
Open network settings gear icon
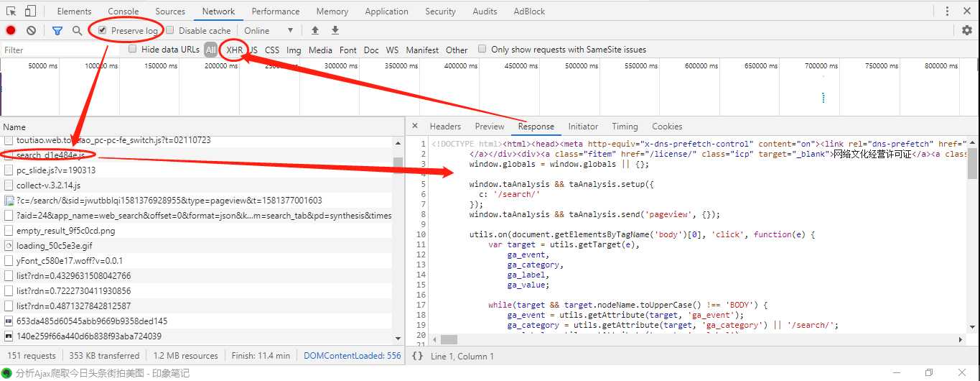(x=967, y=30)
